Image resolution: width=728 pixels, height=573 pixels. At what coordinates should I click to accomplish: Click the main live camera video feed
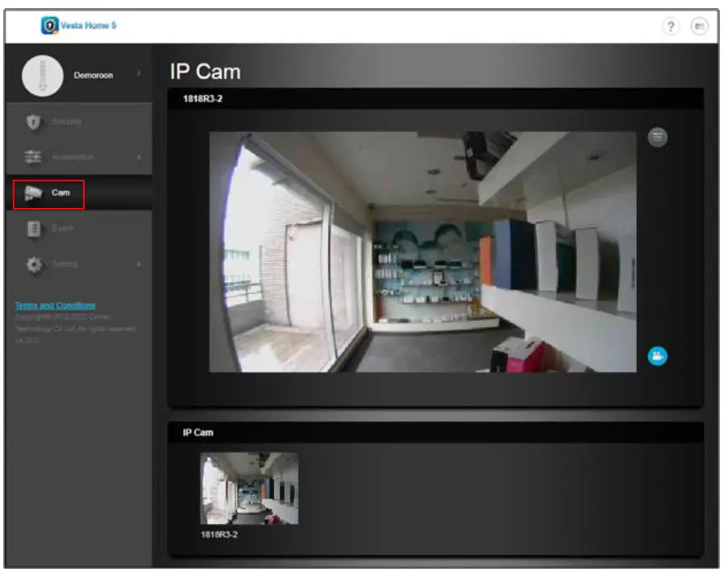tap(422, 251)
